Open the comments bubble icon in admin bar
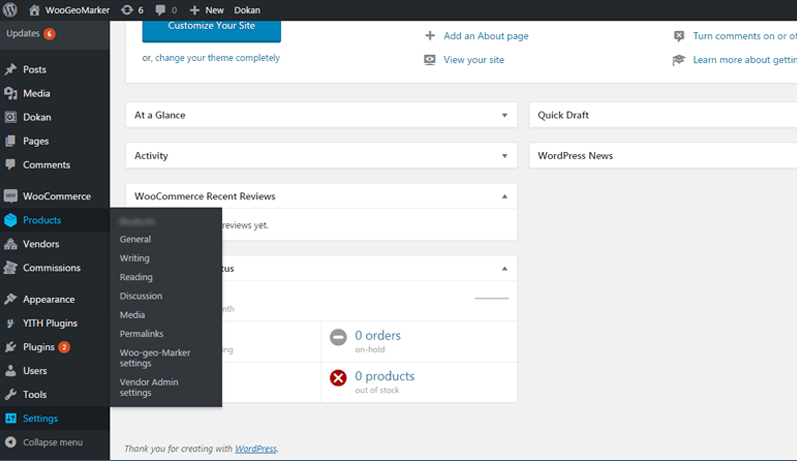797x461 pixels. click(160, 10)
